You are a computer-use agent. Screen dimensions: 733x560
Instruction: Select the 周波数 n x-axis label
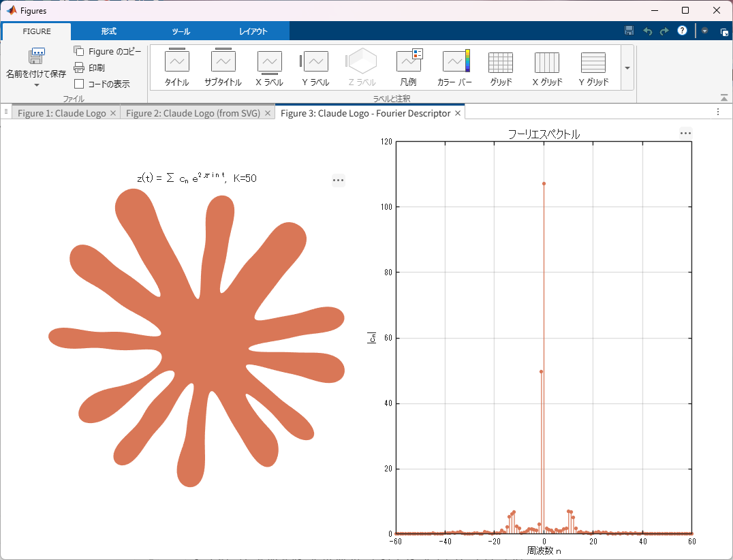click(544, 550)
